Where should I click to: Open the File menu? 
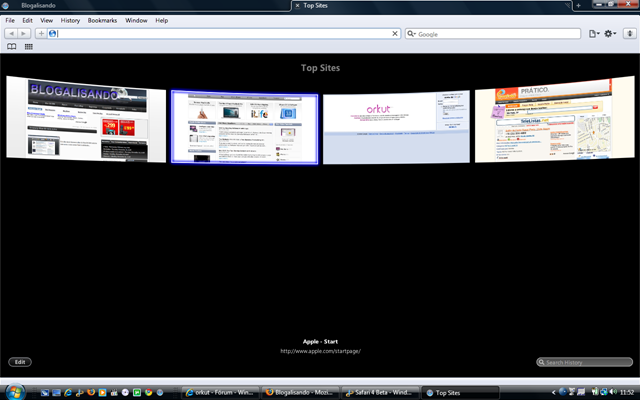coord(10,20)
